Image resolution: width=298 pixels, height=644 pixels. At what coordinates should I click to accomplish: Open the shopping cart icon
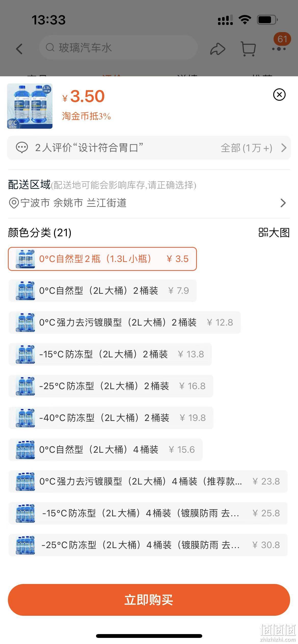[x=248, y=49]
